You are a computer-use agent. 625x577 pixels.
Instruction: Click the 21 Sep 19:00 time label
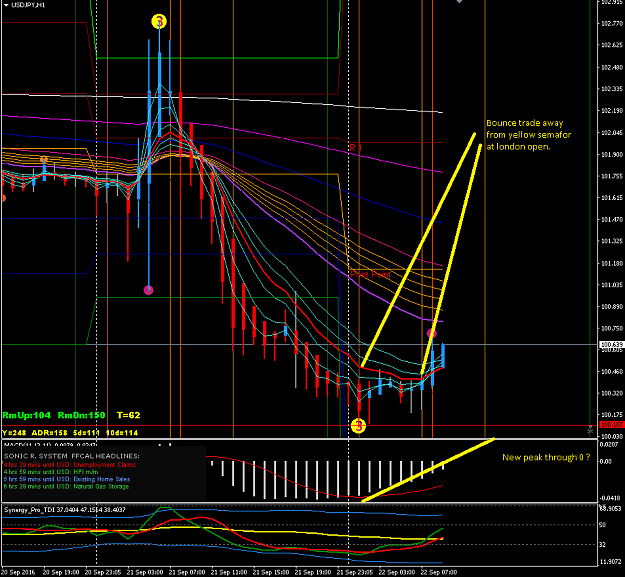312,572
